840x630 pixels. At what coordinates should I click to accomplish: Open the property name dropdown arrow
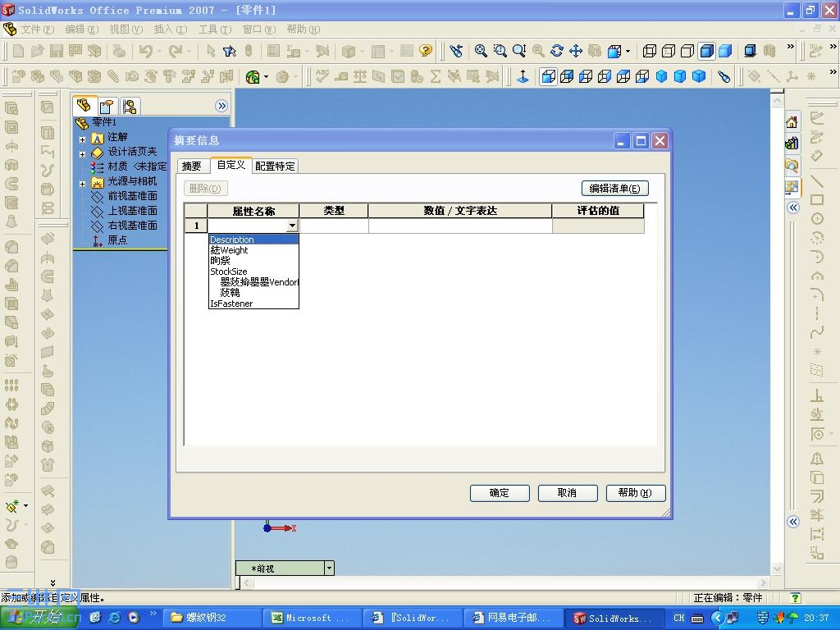(292, 226)
